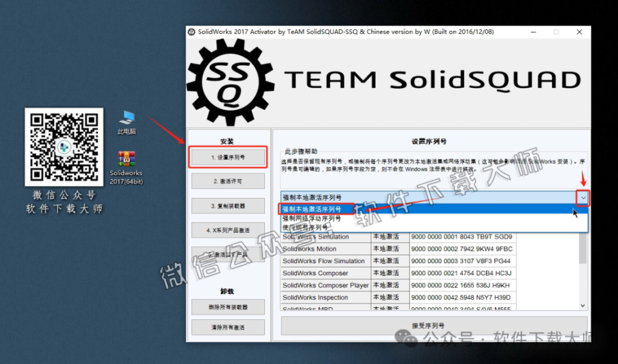This screenshot has height=364, width=618.
Task: Click the 4.X系列产品激活 button
Action: click(228, 230)
